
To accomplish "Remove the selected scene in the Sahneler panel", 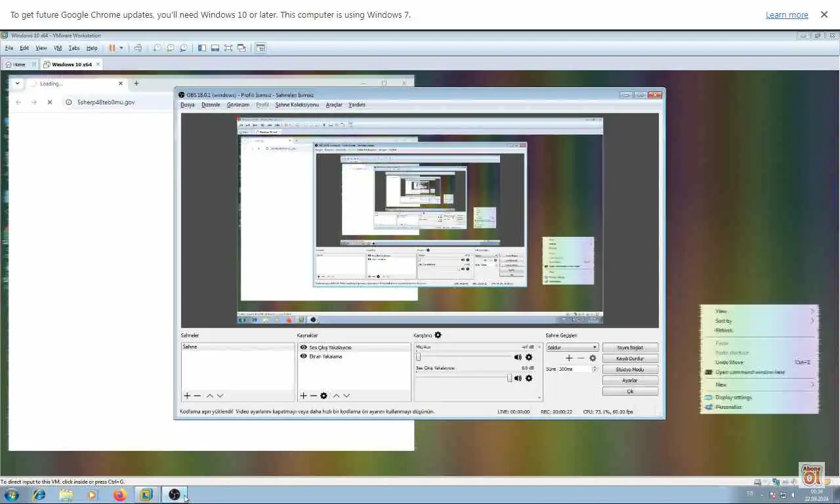I will point(197,396).
